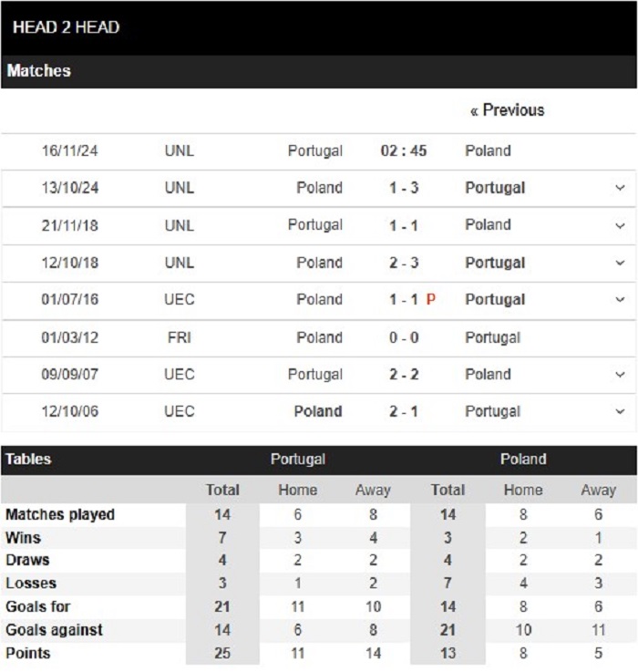Expand the 01/07/16 UEC match chevron

(x=620, y=300)
